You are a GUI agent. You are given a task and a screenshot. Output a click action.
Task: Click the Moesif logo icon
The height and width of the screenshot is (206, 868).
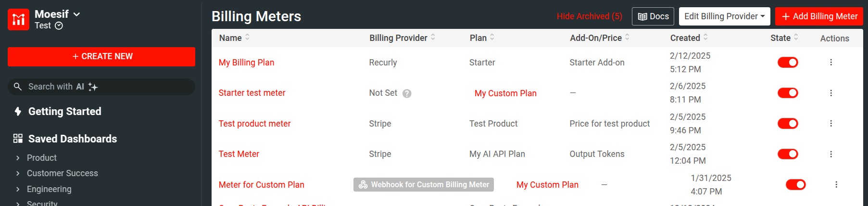click(x=19, y=19)
